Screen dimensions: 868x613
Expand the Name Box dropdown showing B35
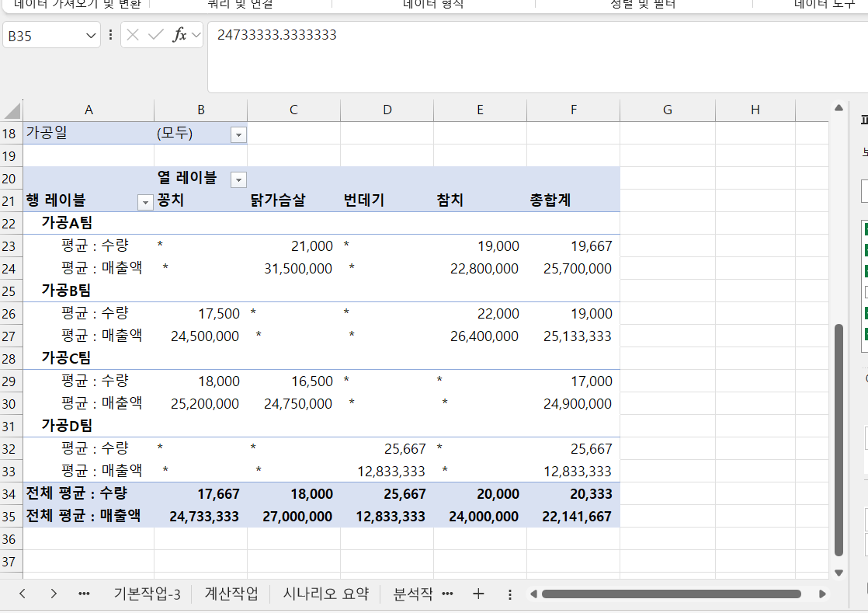tap(91, 36)
